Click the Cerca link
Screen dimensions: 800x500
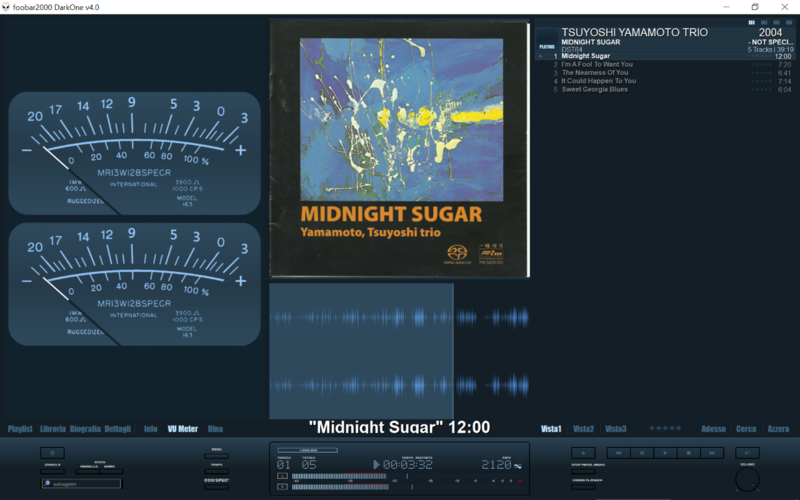click(746, 429)
